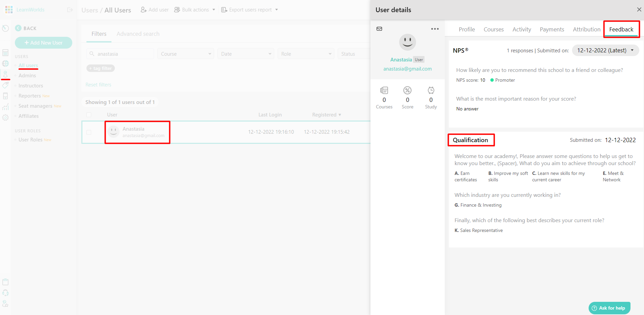Open the analytics chart icon in sidebar
644x315 pixels.
coord(5,107)
